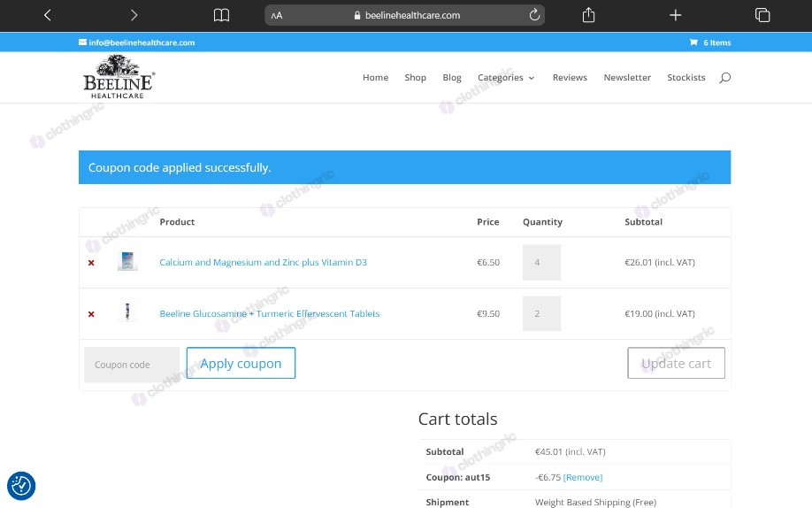Viewport: 812px width, 508px height.
Task: Go to the Stockists page
Action: [x=686, y=77]
